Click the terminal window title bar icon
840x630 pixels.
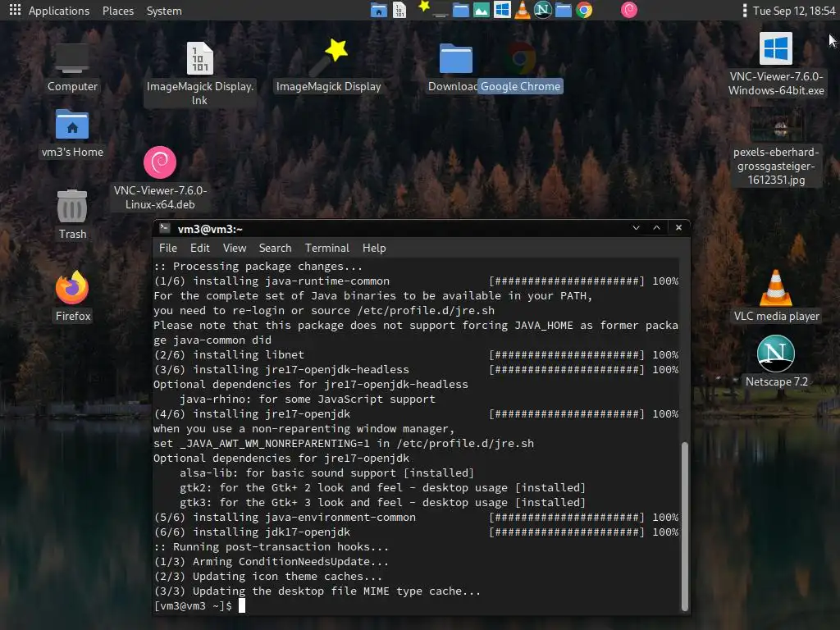[x=165, y=229]
